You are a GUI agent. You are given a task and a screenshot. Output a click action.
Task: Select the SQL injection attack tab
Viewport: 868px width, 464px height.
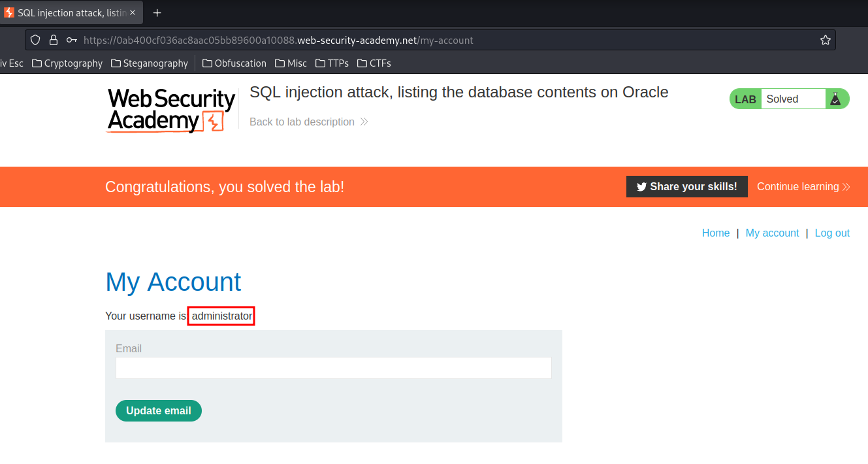coord(71,13)
